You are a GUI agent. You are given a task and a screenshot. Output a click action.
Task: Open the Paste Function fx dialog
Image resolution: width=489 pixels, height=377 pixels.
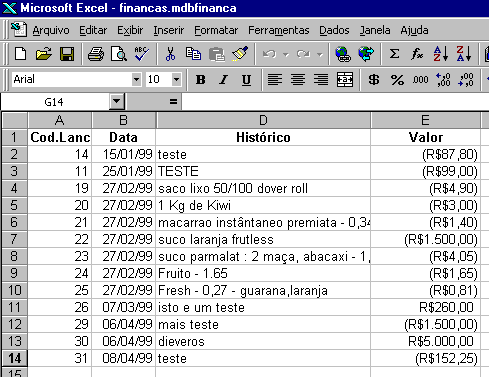click(417, 54)
